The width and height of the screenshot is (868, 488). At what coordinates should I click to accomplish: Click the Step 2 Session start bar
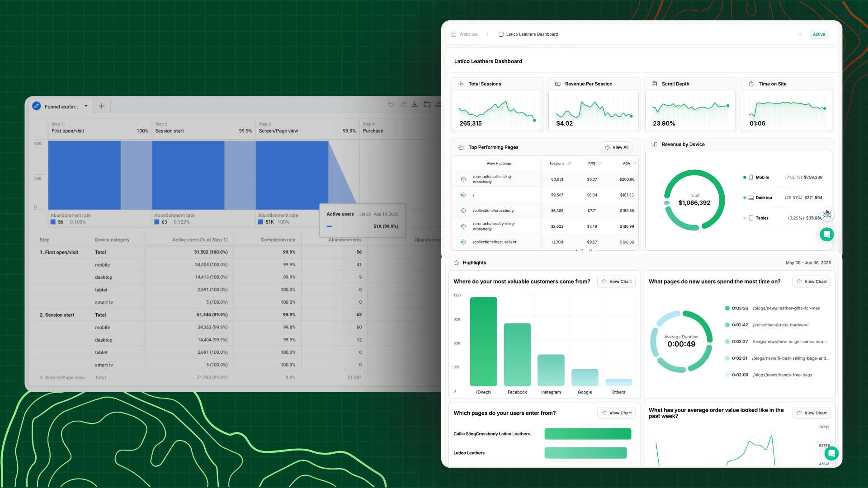click(188, 175)
